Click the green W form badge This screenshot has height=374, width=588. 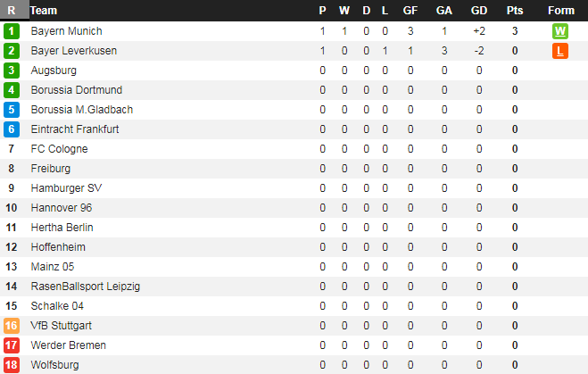pyautogui.click(x=560, y=31)
